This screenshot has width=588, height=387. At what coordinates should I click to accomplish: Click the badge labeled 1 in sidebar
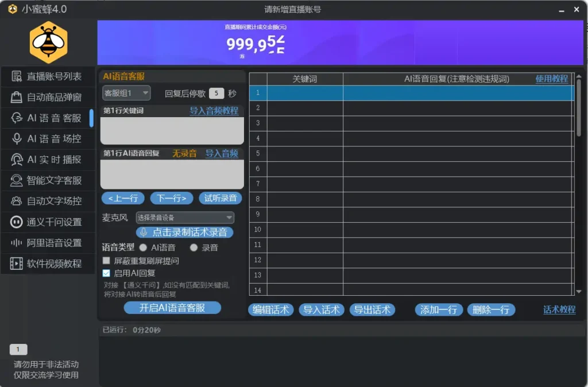18,349
